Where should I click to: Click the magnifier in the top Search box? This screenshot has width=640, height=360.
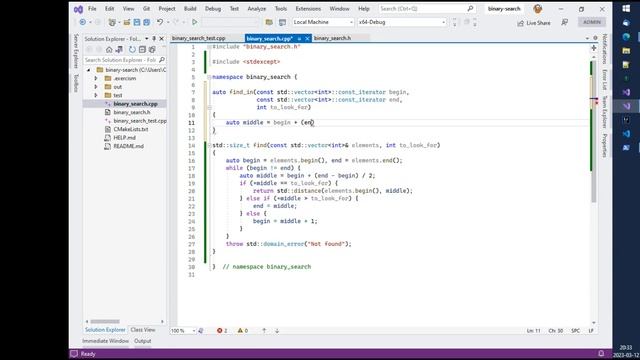pos(470,8)
